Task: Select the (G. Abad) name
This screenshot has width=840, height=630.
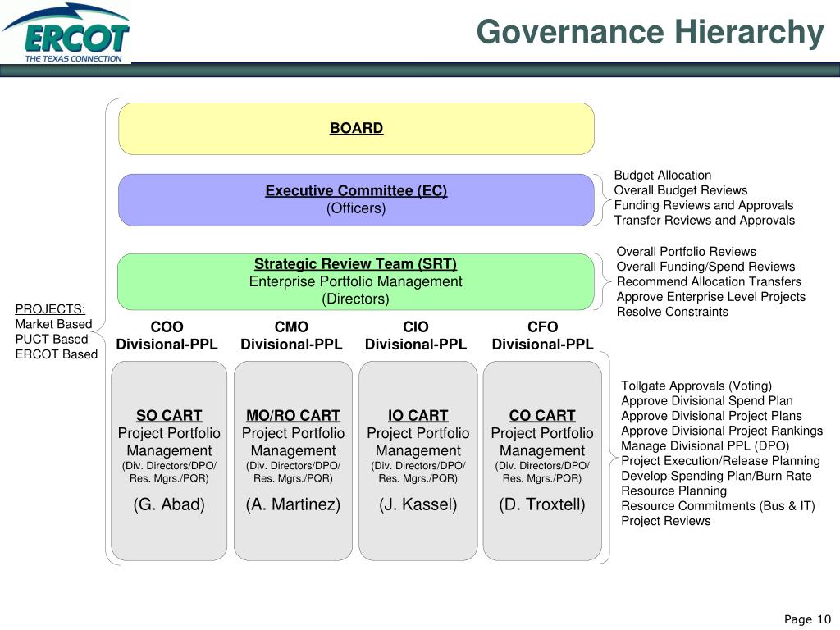Action: point(169,504)
